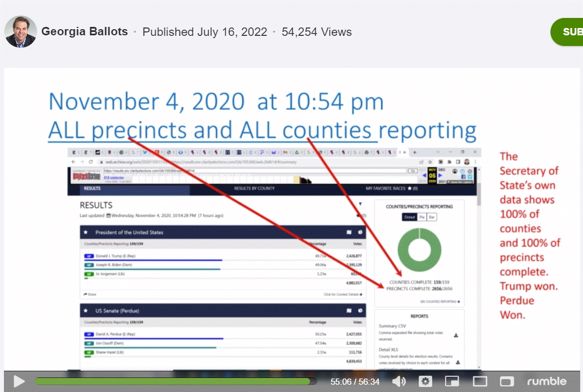Screen dimensions: 583x392
Task: Expand See Counties Reporting link
Action: coord(439,302)
